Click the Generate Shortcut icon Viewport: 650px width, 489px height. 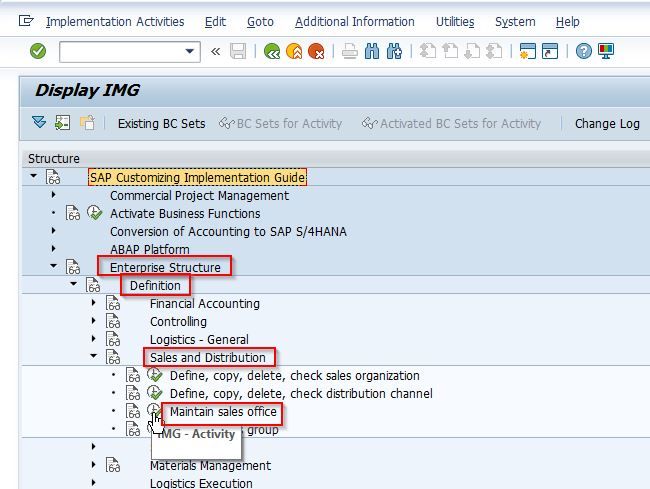click(x=550, y=51)
